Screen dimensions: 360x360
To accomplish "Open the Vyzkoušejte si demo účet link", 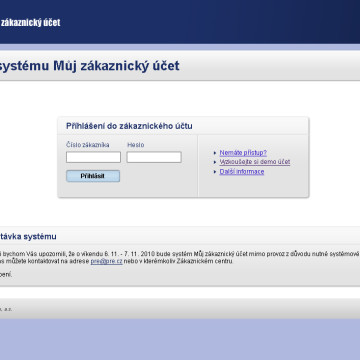I will click(x=255, y=162).
